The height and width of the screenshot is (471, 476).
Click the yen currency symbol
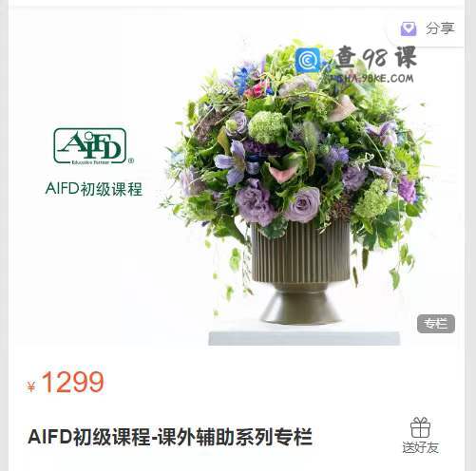(31, 386)
